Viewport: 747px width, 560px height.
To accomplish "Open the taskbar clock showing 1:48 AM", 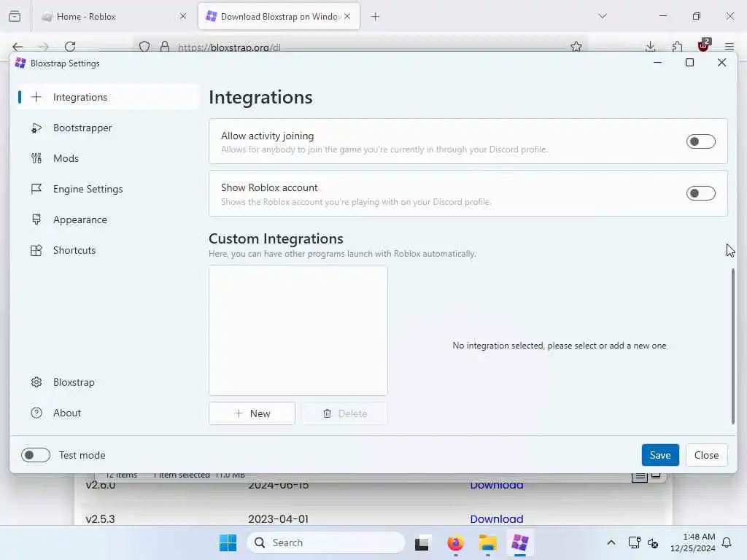I will point(693,542).
